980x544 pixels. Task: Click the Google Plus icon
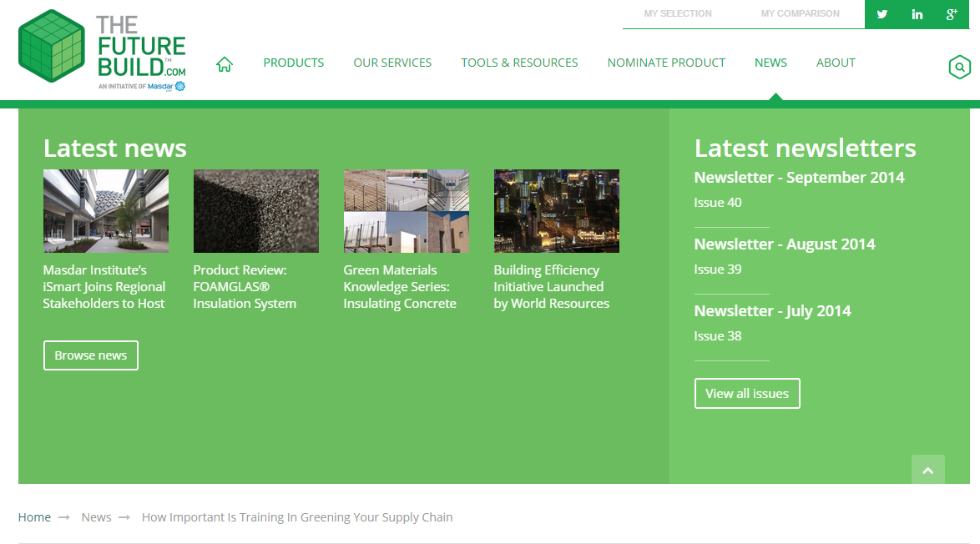(951, 14)
